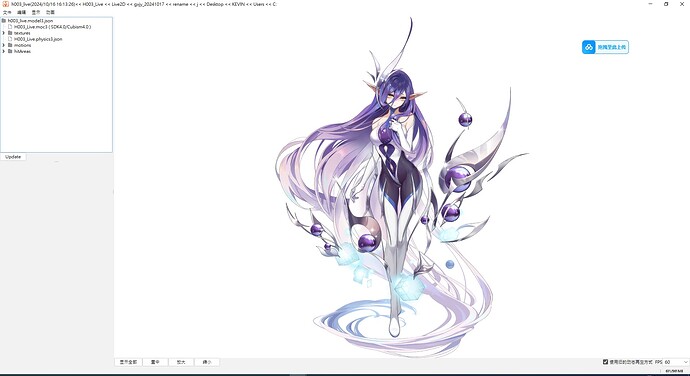This screenshot has height=376, width=690.
Task: Open the second menu in the menu bar
Action: pos(22,12)
